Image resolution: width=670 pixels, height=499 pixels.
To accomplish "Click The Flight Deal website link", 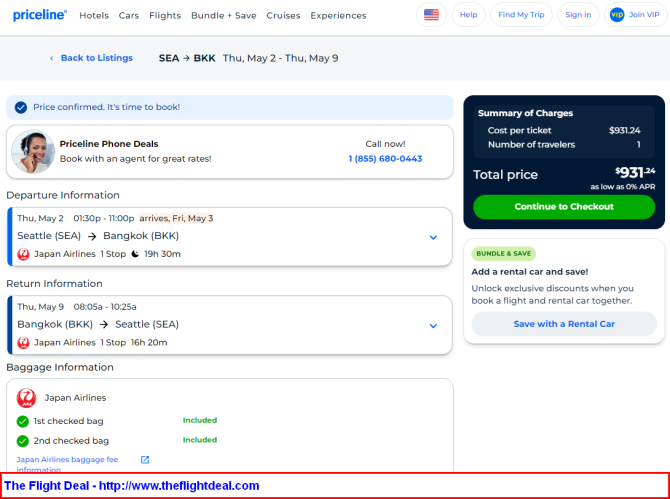I will [x=132, y=486].
